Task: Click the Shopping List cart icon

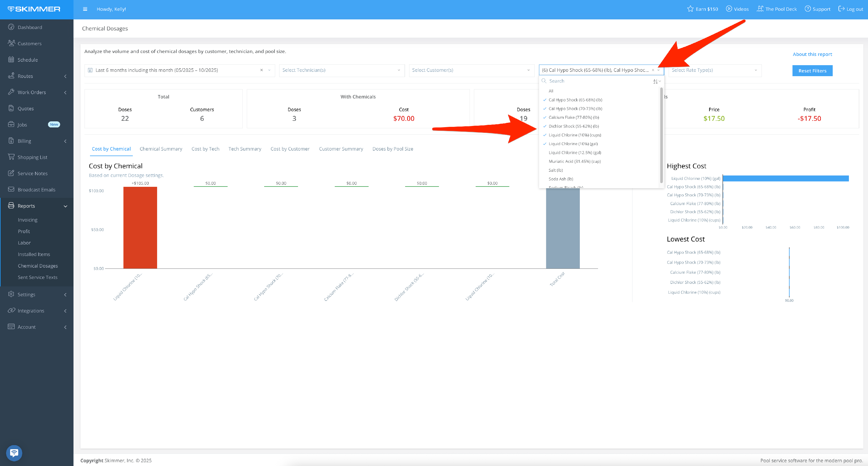Action: click(x=11, y=157)
